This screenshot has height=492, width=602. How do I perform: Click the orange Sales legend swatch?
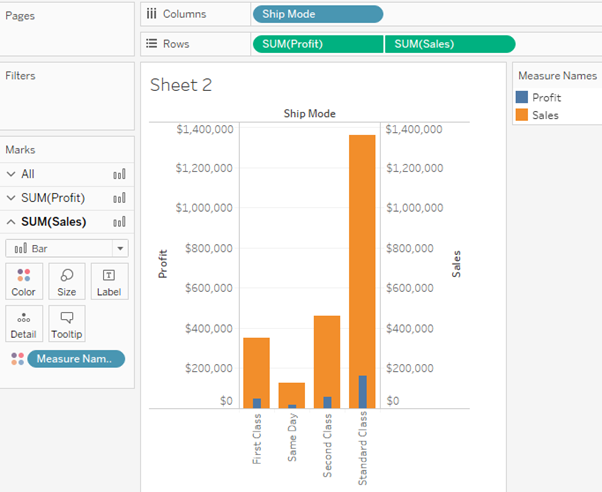521,116
